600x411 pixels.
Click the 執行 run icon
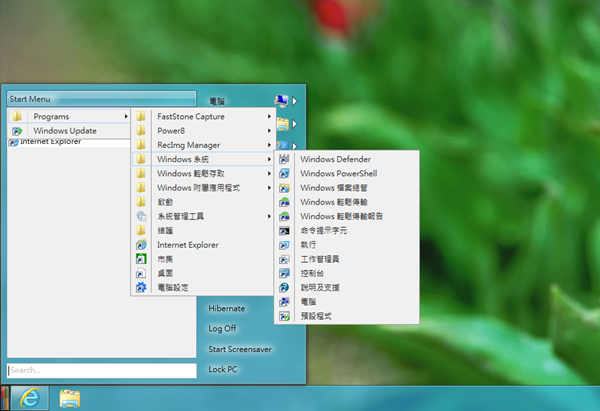point(284,245)
